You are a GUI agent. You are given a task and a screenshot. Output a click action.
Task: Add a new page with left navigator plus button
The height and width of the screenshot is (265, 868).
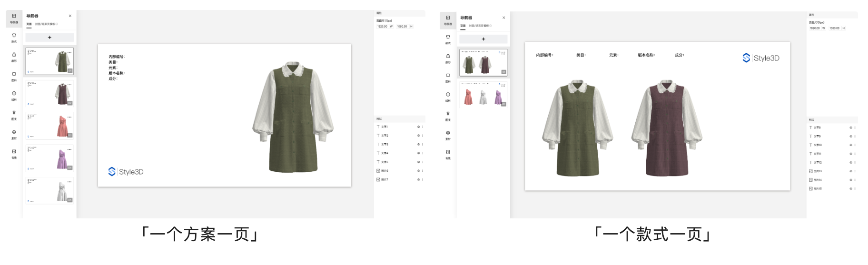click(49, 37)
